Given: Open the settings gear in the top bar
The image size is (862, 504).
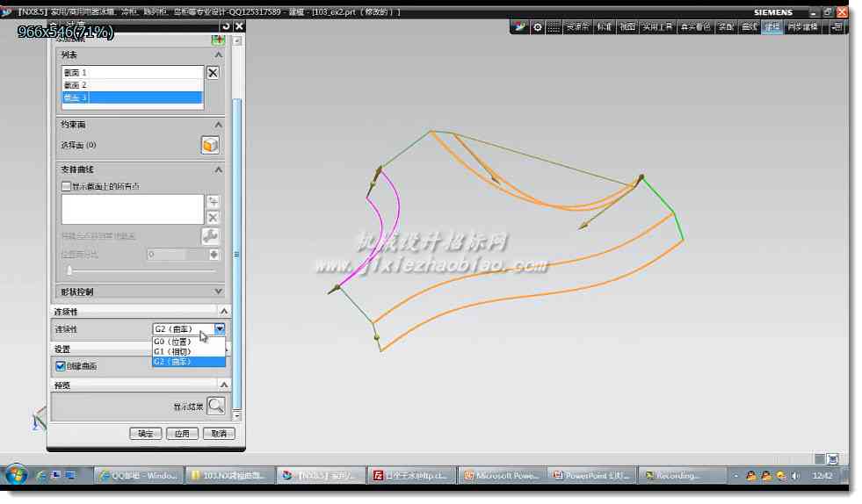Looking at the screenshot, I should 537,27.
